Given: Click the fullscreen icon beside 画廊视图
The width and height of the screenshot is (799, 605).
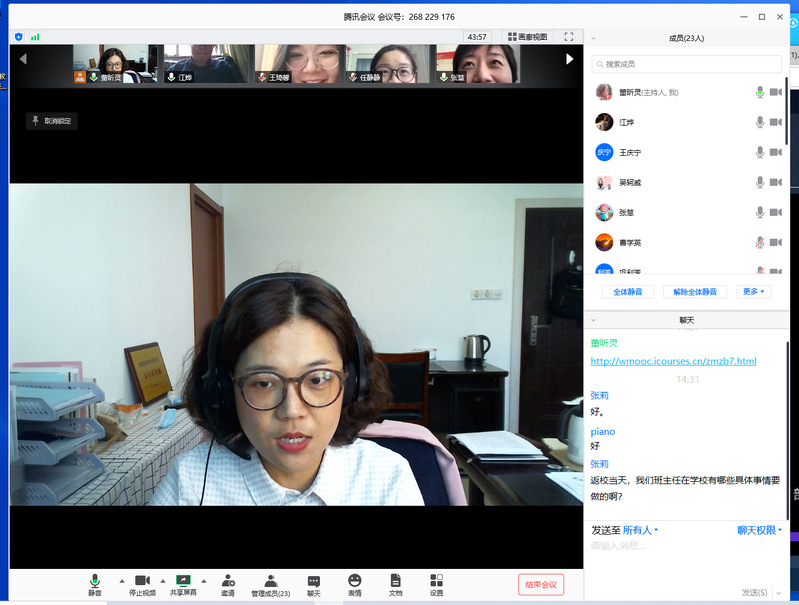Looking at the screenshot, I should click(569, 37).
